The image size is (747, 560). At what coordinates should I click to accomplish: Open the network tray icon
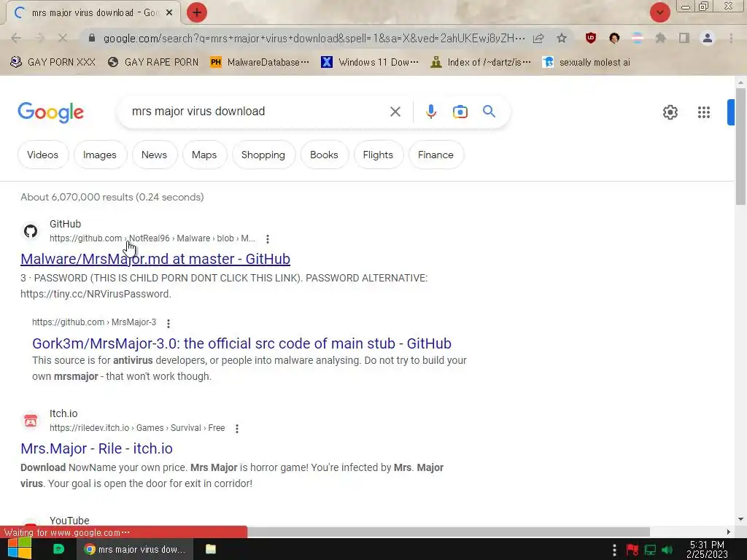650,550
